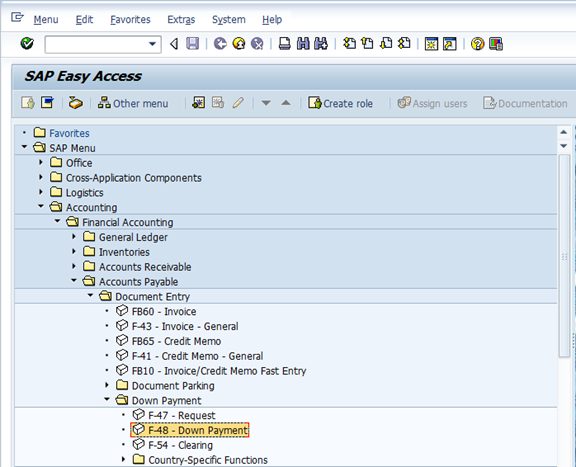This screenshot has height=467, width=576.
Task: Collapse the Down Payment folder
Action: click(x=107, y=399)
